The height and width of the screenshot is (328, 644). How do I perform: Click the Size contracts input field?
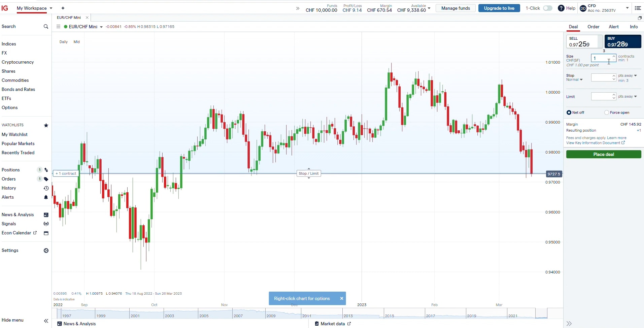pos(601,58)
